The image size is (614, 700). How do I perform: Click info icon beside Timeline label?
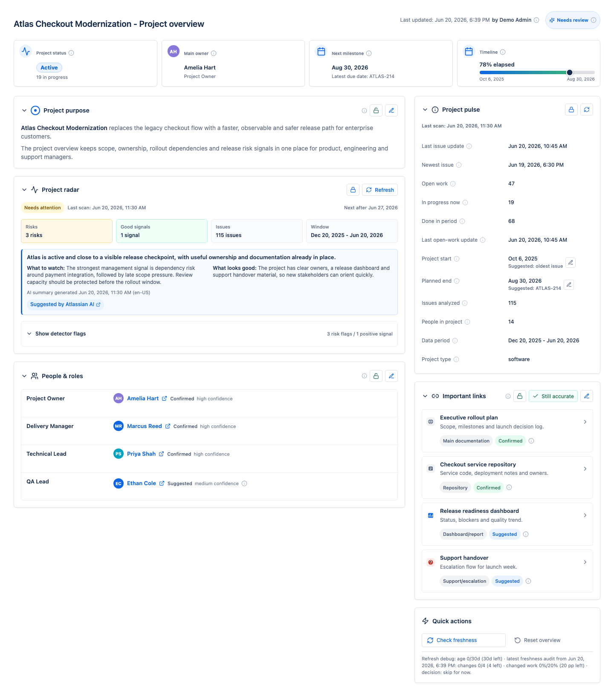(x=503, y=52)
